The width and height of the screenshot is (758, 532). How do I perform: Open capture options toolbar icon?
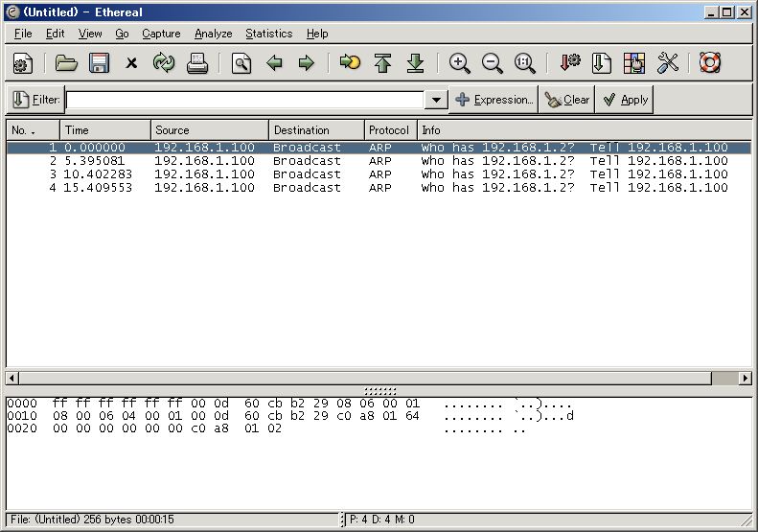22,63
